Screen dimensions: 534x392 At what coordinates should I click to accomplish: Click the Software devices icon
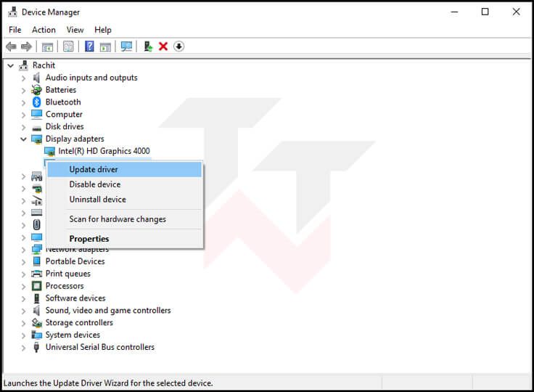click(36, 298)
